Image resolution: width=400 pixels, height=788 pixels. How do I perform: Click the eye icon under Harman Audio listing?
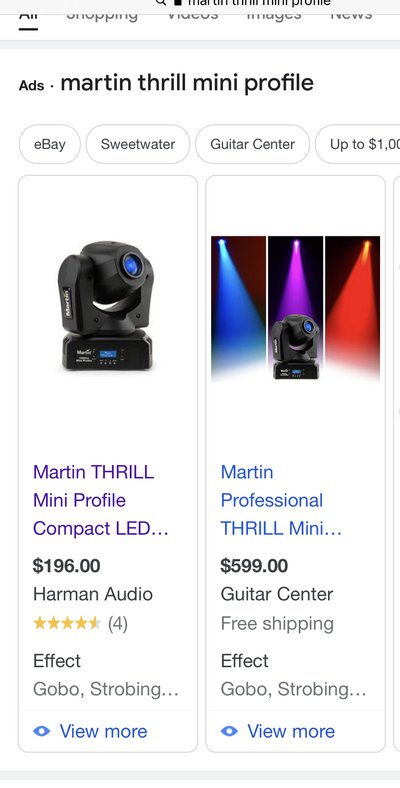[x=41, y=731]
